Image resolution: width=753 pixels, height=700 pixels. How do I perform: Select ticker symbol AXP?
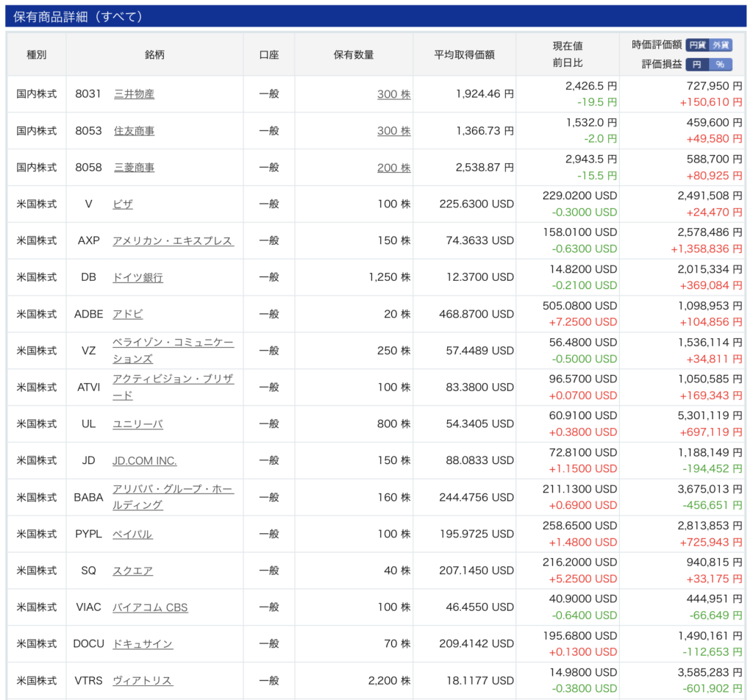[x=89, y=240]
